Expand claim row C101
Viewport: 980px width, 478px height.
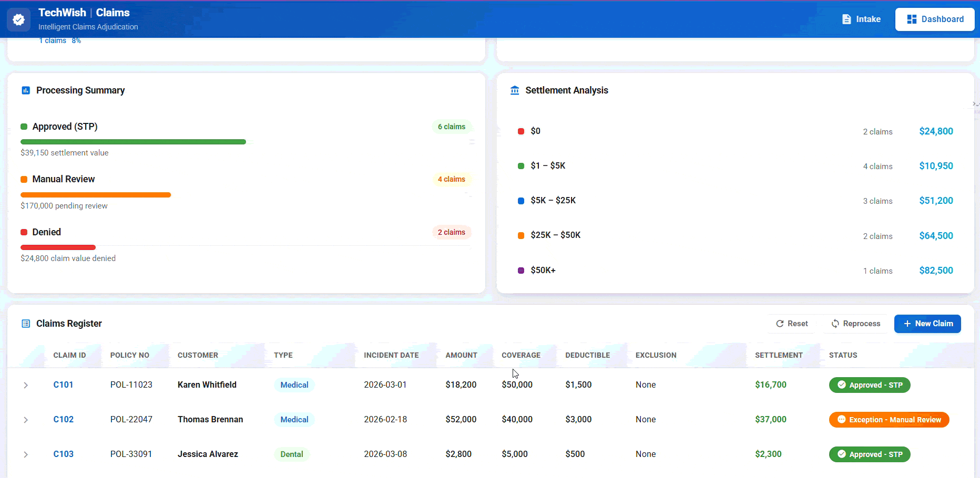26,385
